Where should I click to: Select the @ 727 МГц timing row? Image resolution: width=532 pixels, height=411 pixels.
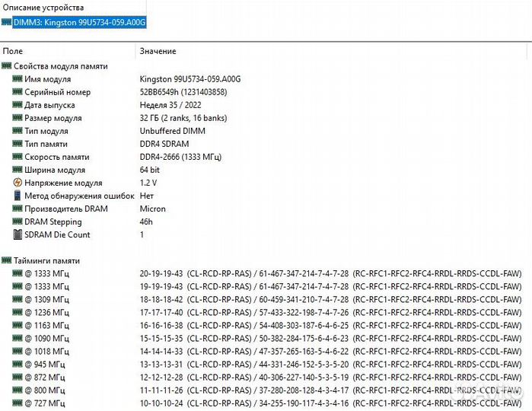tap(45, 403)
